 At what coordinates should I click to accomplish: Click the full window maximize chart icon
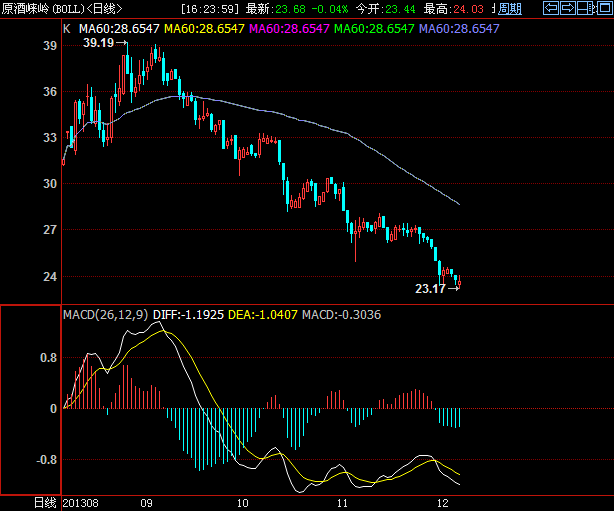(605, 8)
